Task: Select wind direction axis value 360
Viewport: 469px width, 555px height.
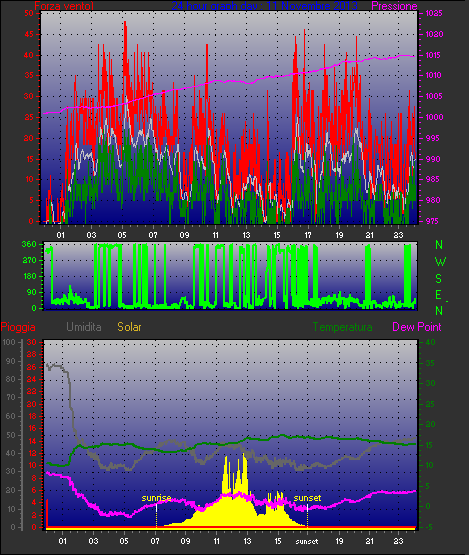Action: tap(29, 244)
